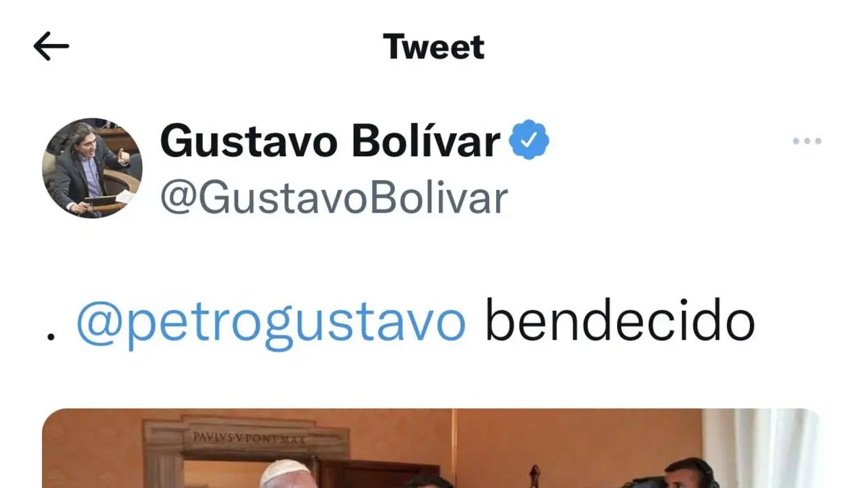Go back using the left arrow

tap(51, 47)
